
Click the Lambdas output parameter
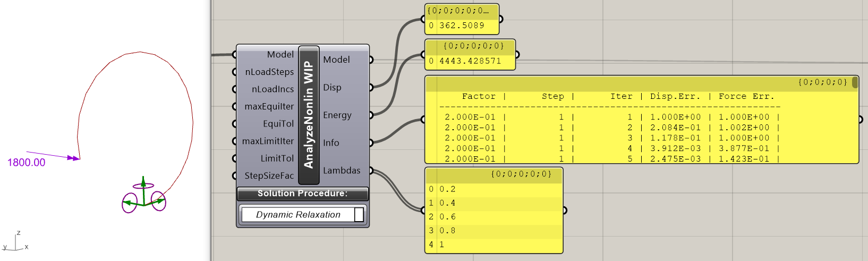click(341, 171)
